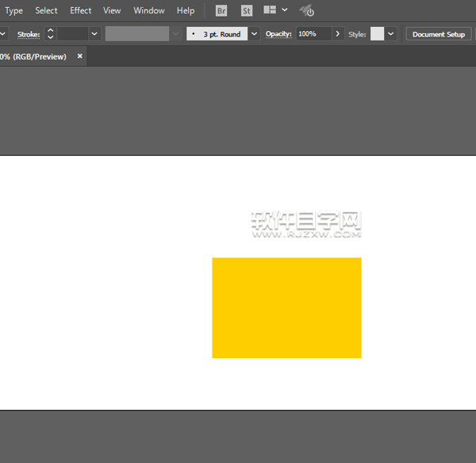Click the Stroke label link
Image resolution: width=476 pixels, height=463 pixels.
pyautogui.click(x=28, y=34)
